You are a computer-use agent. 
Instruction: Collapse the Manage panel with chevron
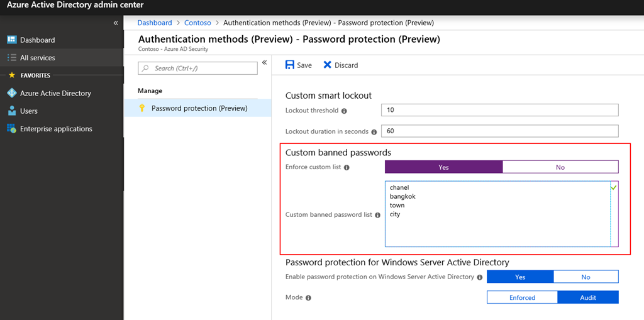click(x=265, y=62)
